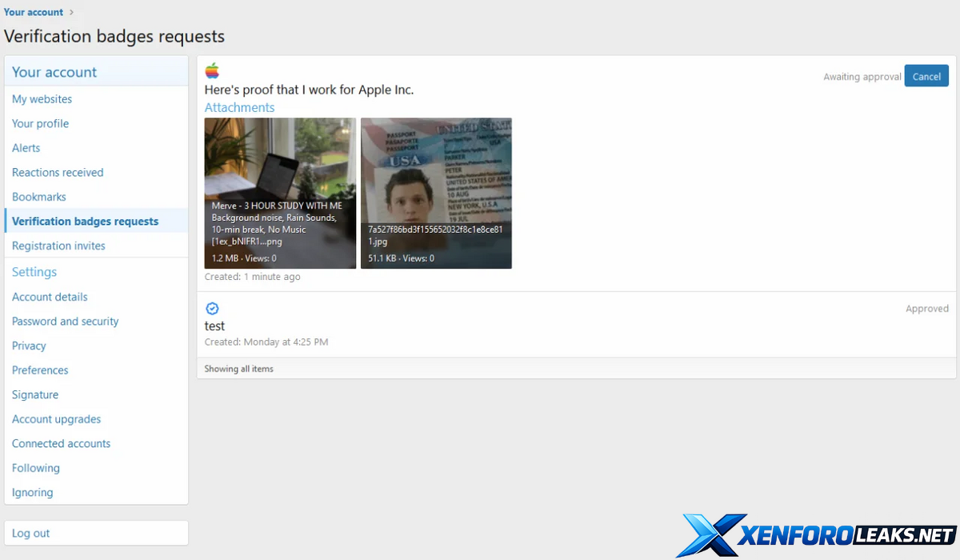This screenshot has height=560, width=960.
Task: Click Log out at the sidebar bottom
Action: (30, 534)
